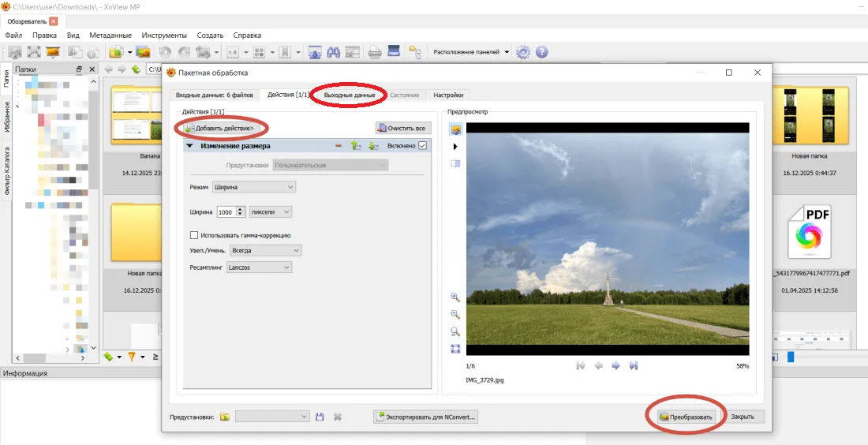Viewport: 868px width, 445px height.
Task: Move the resize action down with the arrow icon
Action: (x=373, y=146)
